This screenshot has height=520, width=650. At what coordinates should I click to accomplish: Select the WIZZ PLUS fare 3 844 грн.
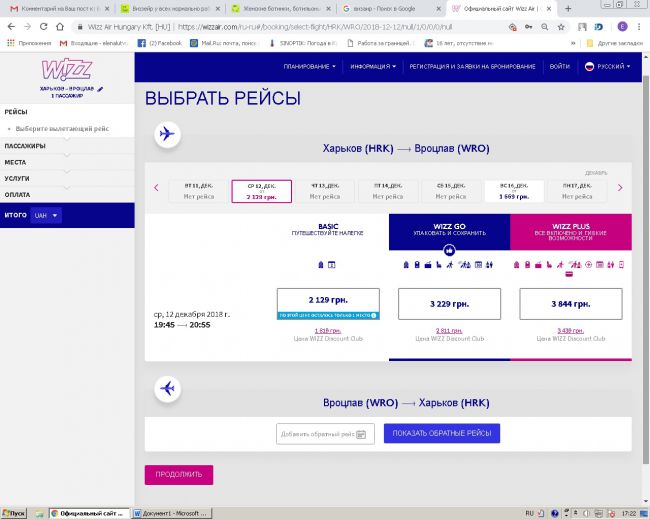571,303
